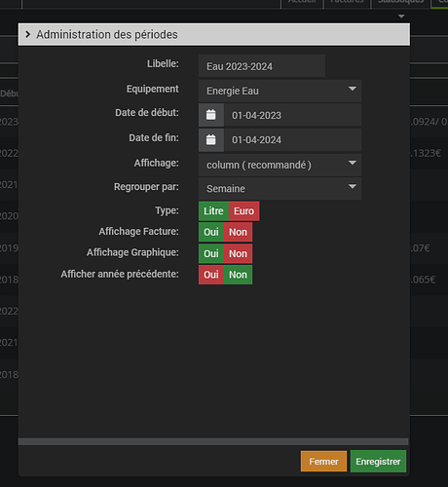
Task: Select Euro as the Type
Action: (243, 211)
